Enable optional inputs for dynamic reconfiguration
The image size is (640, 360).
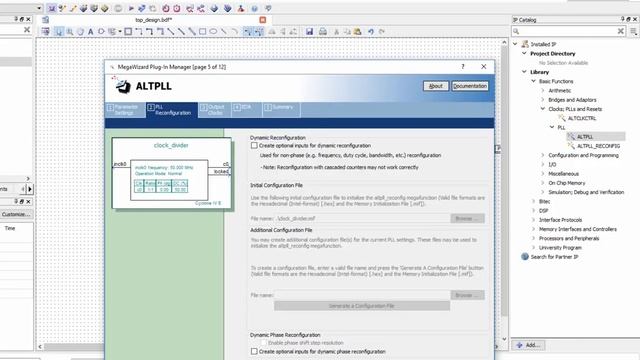254,146
